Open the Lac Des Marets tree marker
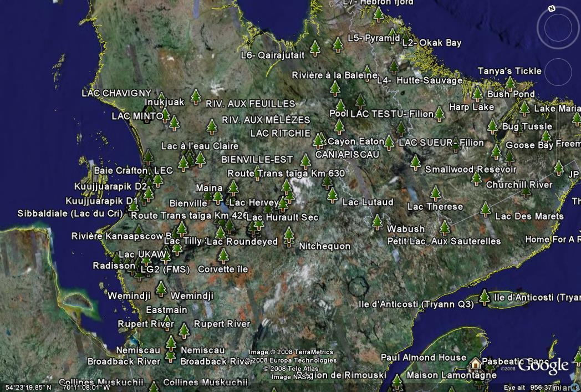This screenshot has height=392, width=581. (x=486, y=210)
